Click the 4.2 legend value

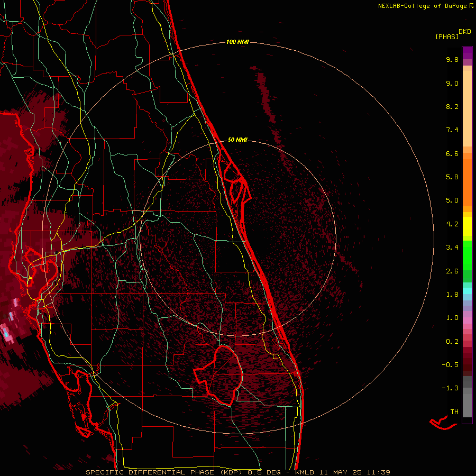452,224
